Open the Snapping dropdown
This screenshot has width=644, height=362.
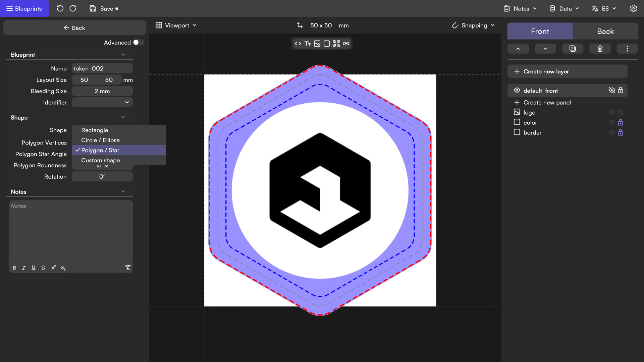point(473,25)
